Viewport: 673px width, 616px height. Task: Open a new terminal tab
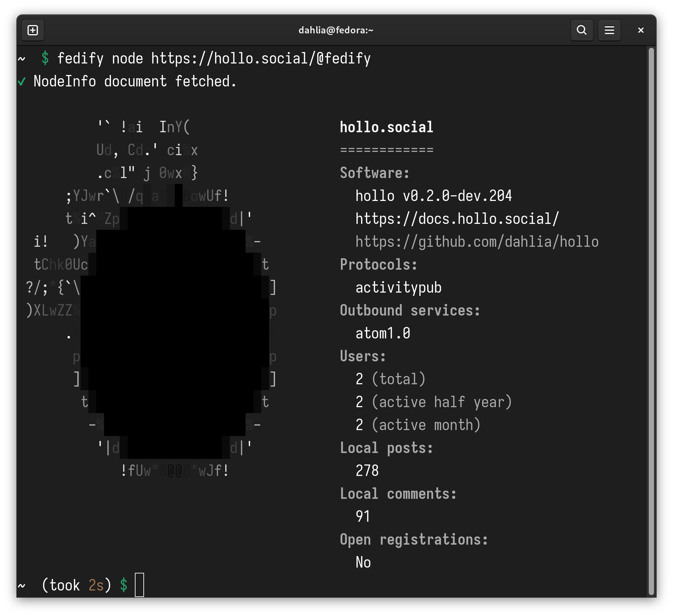tap(32, 30)
